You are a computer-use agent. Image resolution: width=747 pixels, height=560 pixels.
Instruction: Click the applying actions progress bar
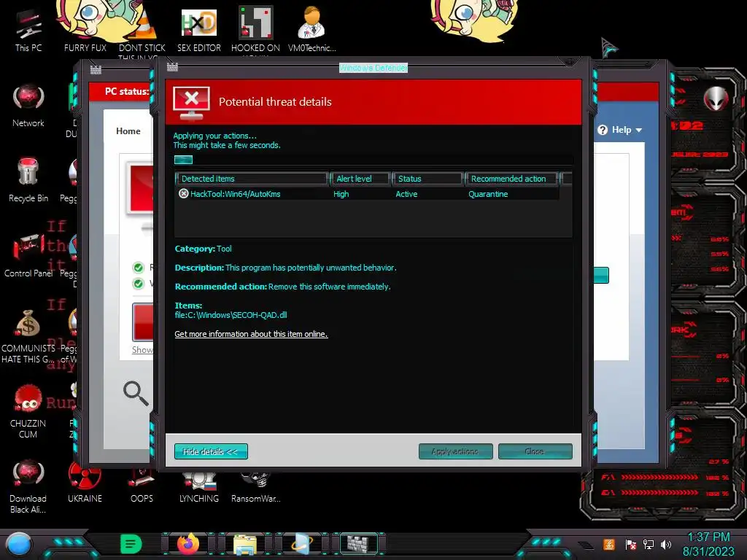click(373, 160)
